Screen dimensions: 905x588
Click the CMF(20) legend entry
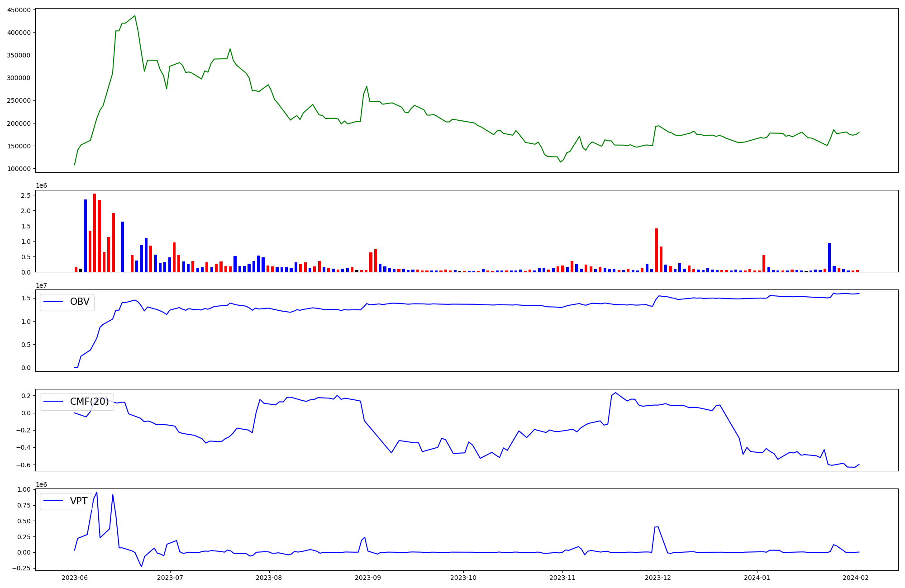89,402
